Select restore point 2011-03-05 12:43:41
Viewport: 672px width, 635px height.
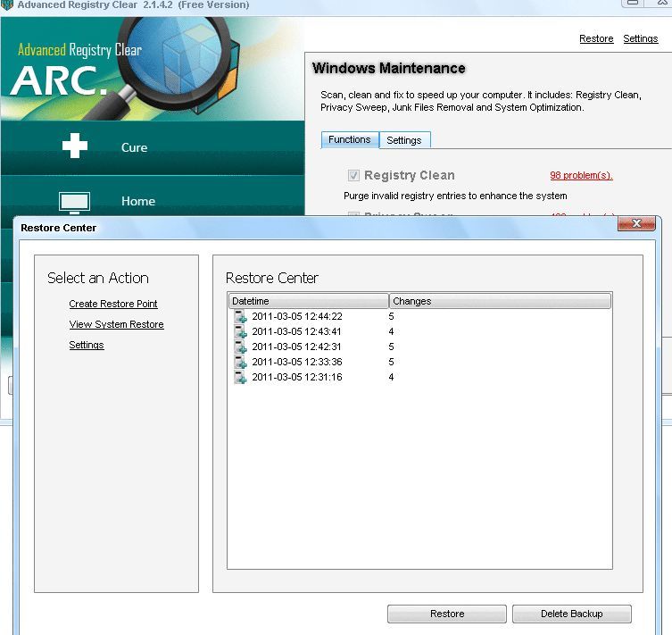coord(296,331)
